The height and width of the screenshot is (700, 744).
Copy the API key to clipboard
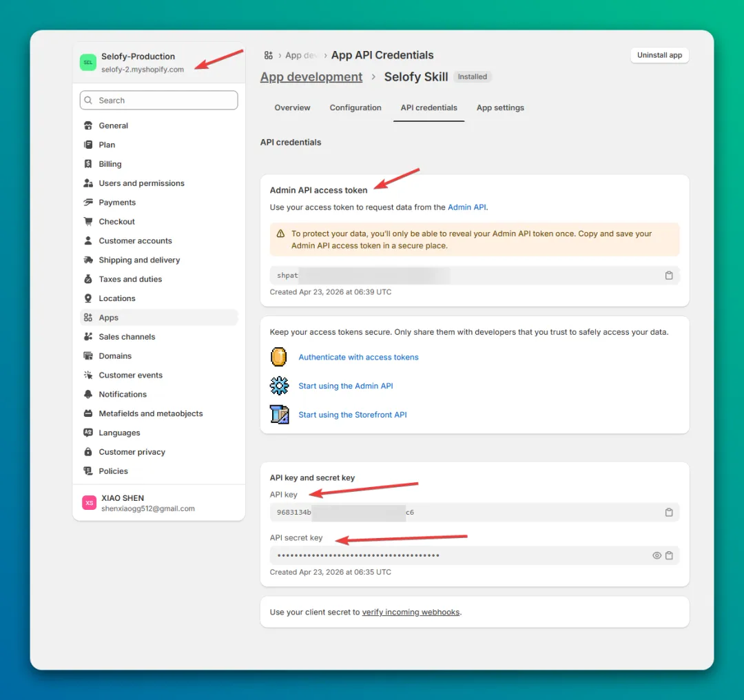click(669, 512)
